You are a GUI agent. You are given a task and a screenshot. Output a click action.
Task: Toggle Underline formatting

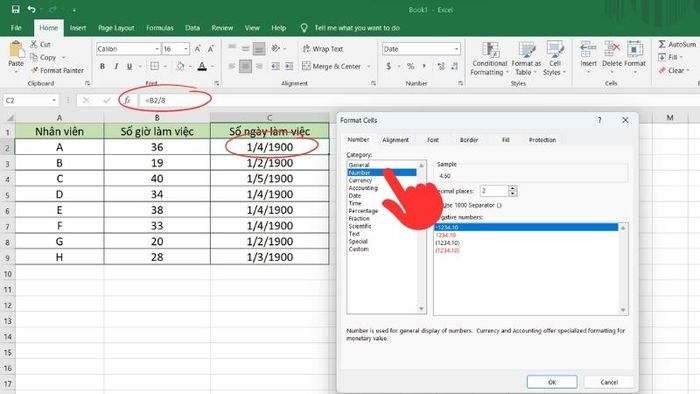coord(129,66)
